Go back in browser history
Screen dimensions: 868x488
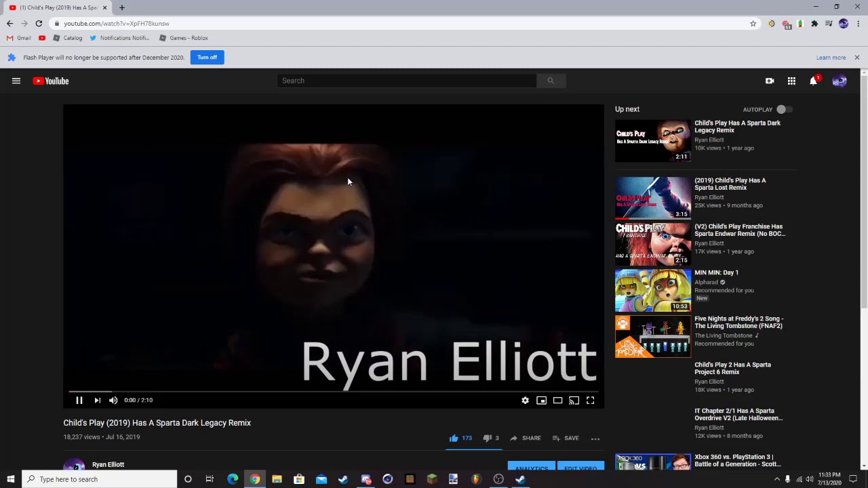click(9, 24)
